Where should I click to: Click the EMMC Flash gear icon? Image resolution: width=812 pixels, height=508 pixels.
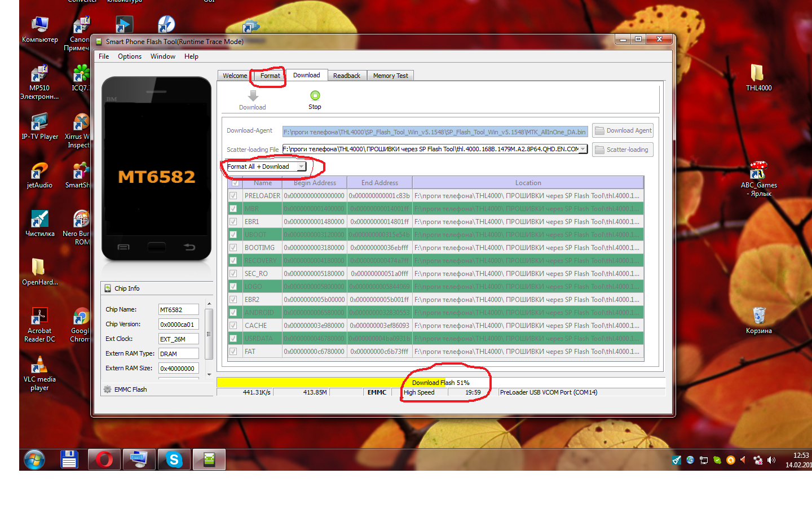108,389
